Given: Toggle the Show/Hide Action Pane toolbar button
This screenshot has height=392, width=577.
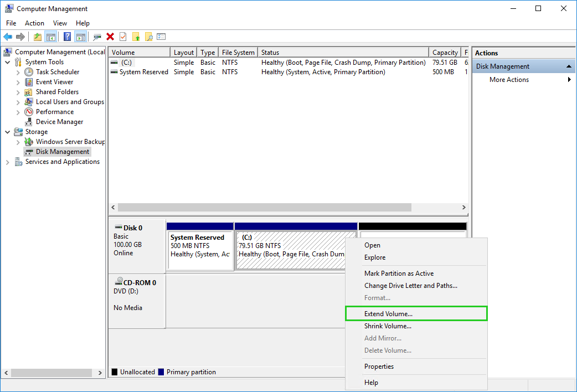Looking at the screenshot, I should tap(80, 37).
